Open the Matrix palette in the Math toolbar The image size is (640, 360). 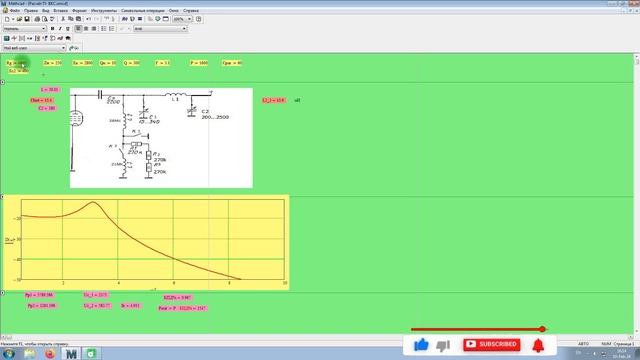point(22,38)
